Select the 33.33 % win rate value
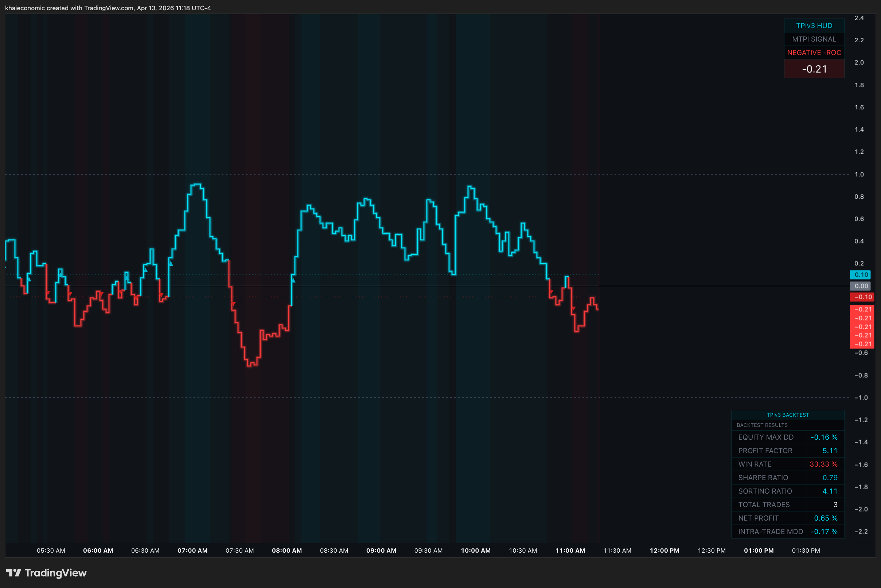 click(823, 464)
